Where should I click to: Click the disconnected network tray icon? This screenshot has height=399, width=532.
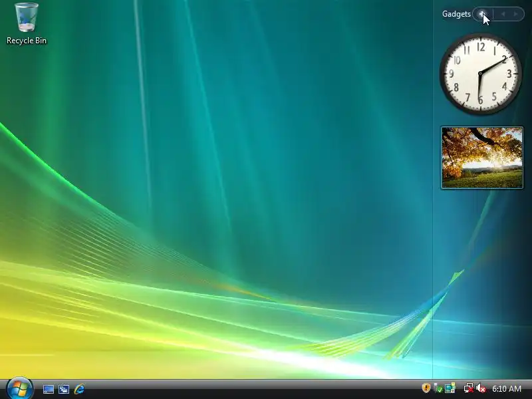click(469, 388)
